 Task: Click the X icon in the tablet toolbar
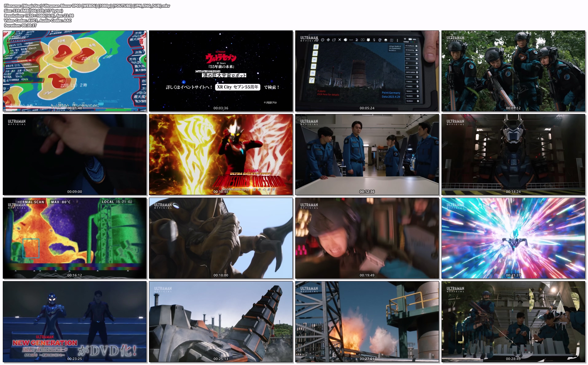pyautogui.click(x=339, y=40)
